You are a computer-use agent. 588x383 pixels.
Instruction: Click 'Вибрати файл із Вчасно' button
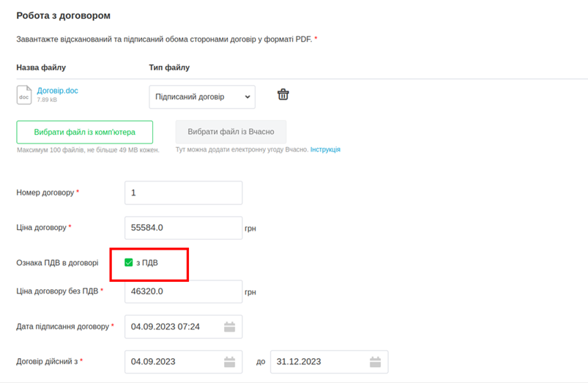(231, 132)
